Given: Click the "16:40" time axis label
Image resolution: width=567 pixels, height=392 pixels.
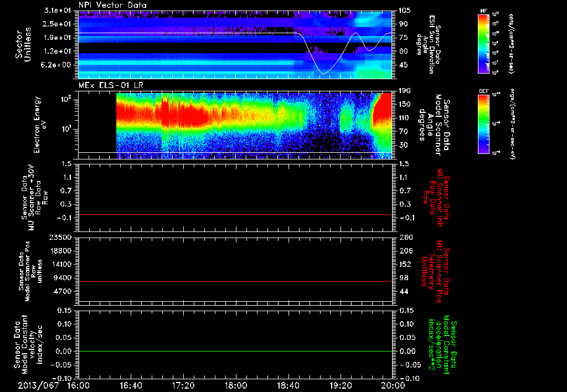Looking at the screenshot, I should pyautogui.click(x=131, y=385).
